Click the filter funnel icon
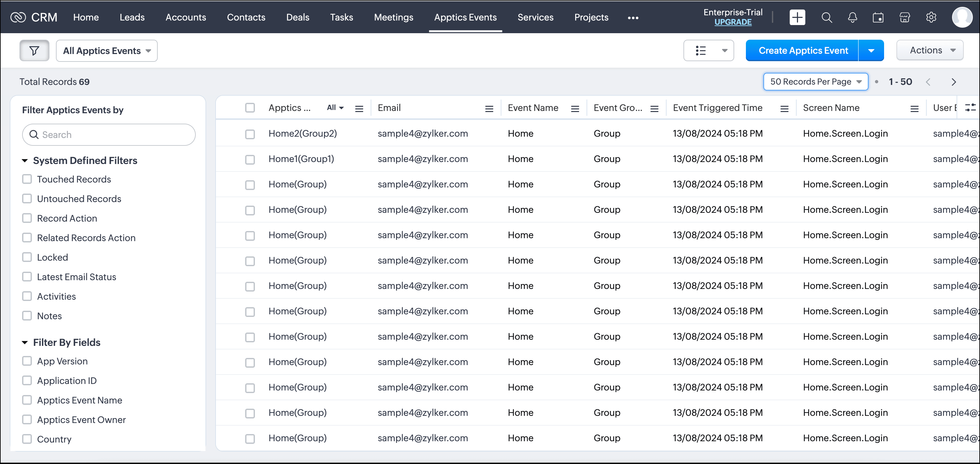Image resolution: width=980 pixels, height=464 pixels. pos(34,51)
